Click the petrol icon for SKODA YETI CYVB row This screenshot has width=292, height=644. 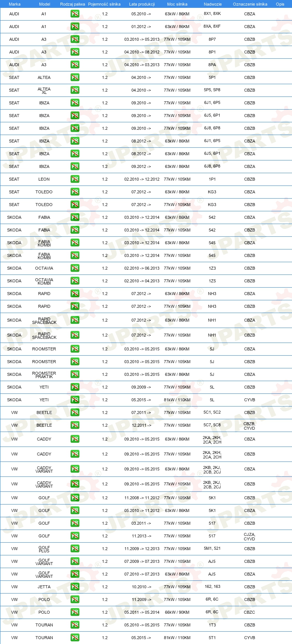(x=75, y=400)
